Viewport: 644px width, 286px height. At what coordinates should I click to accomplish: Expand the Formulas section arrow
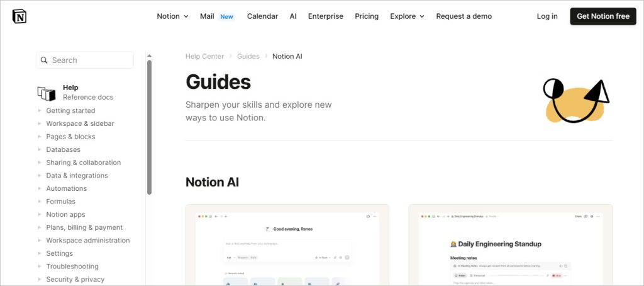pos(40,201)
